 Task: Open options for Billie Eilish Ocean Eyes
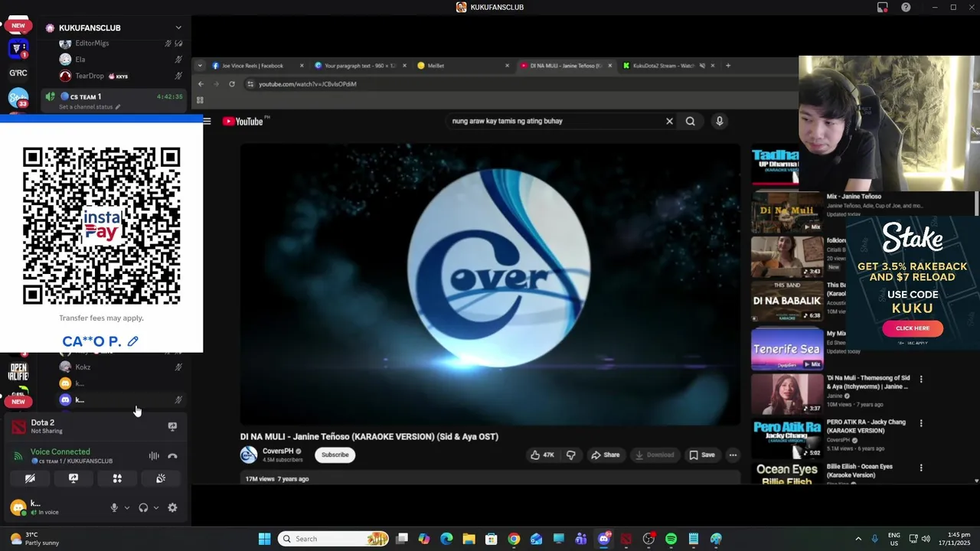[x=921, y=468]
